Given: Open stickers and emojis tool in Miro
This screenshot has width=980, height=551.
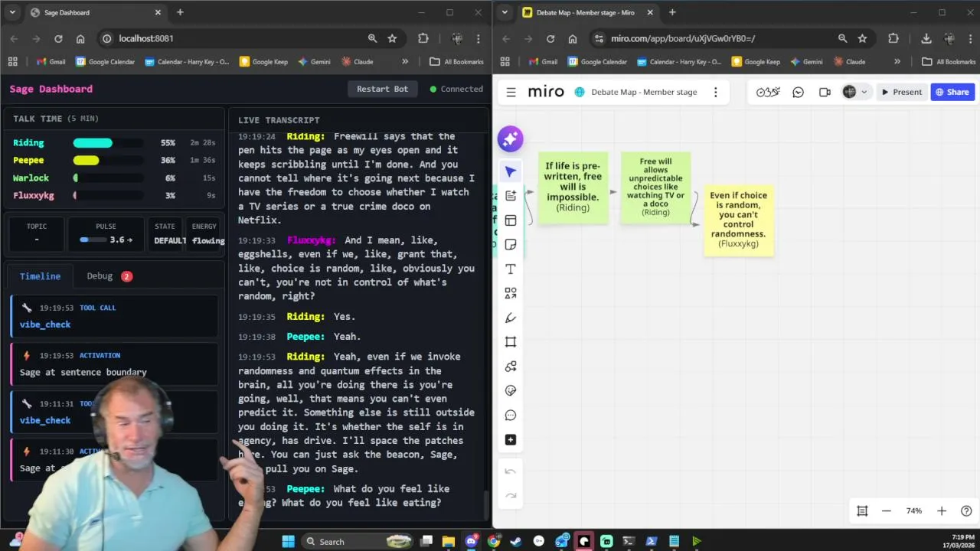Looking at the screenshot, I should 511,391.
